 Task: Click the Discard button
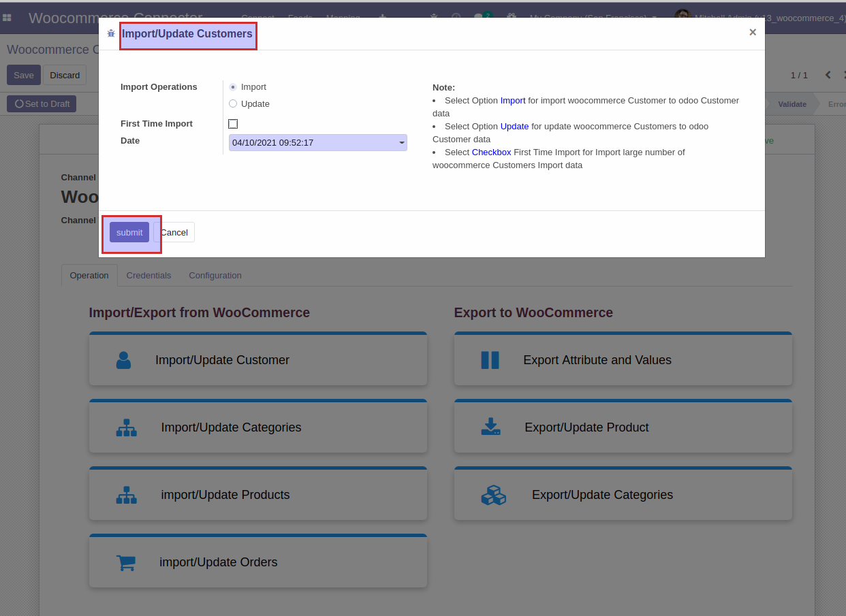[x=65, y=75]
